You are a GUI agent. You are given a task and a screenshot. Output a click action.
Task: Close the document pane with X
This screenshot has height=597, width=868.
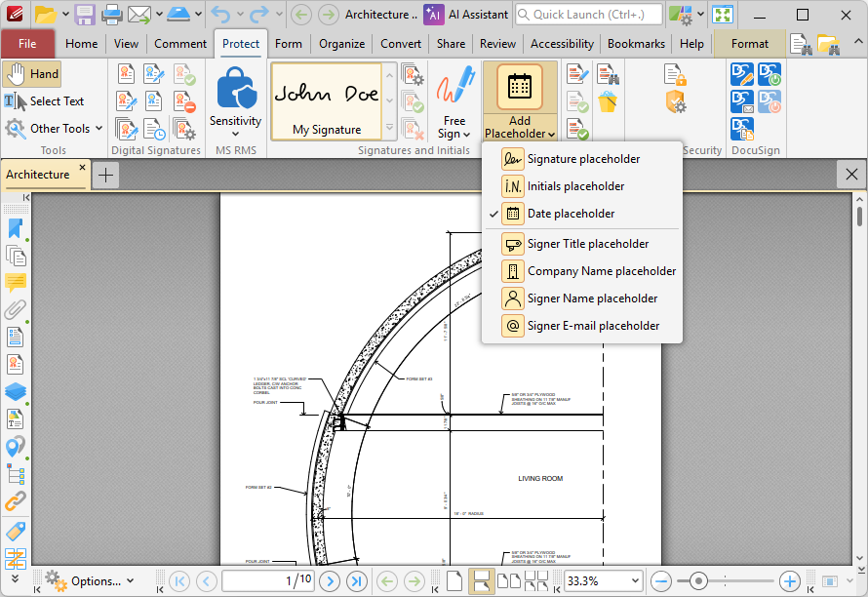click(x=851, y=175)
